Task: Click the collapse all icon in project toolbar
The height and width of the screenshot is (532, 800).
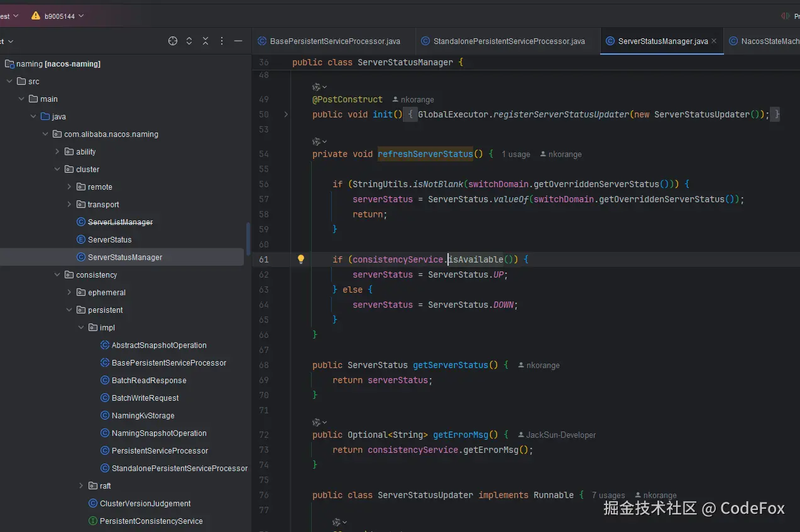Action: click(205, 41)
